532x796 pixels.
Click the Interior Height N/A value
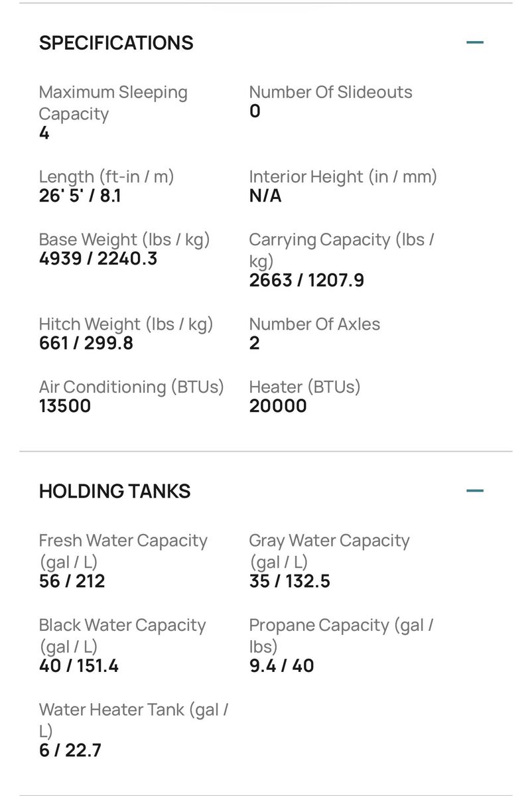pyautogui.click(x=265, y=196)
